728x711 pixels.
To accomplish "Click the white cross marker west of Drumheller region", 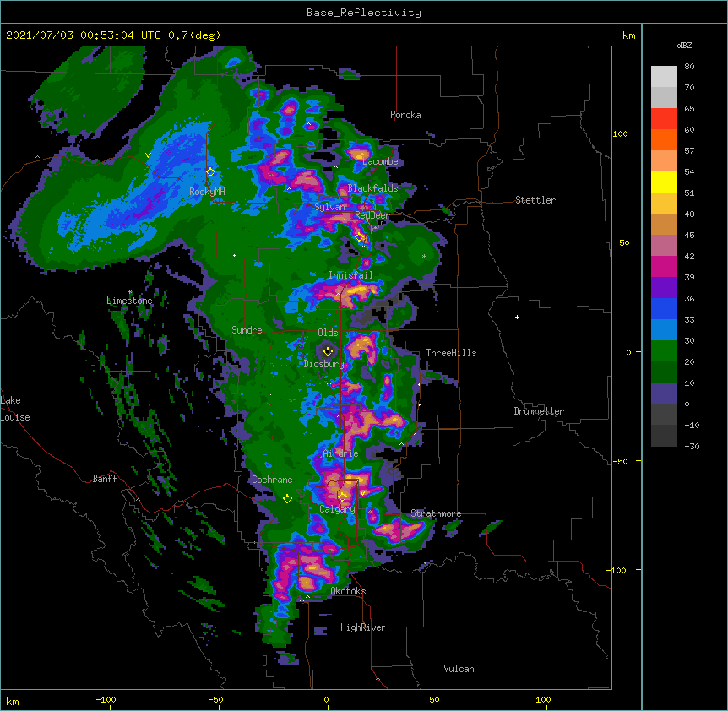I will tap(517, 317).
